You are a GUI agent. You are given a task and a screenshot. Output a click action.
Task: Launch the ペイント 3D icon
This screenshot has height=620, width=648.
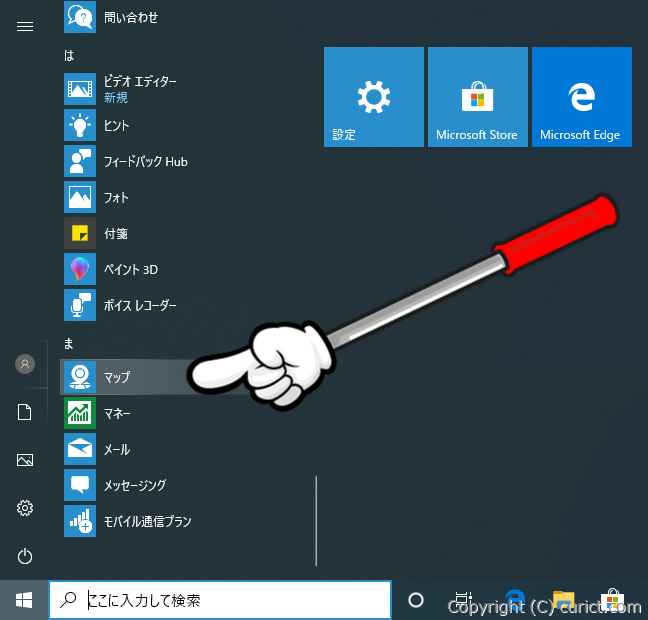[80, 269]
